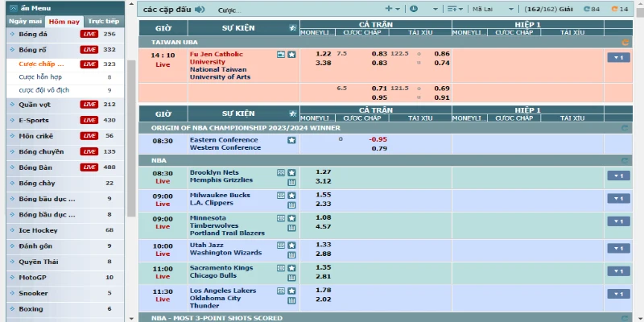This screenshot has height=322, width=644.
Task: Open live court icon for Los Angeles Lakers match
Action: pyautogui.click(x=281, y=291)
